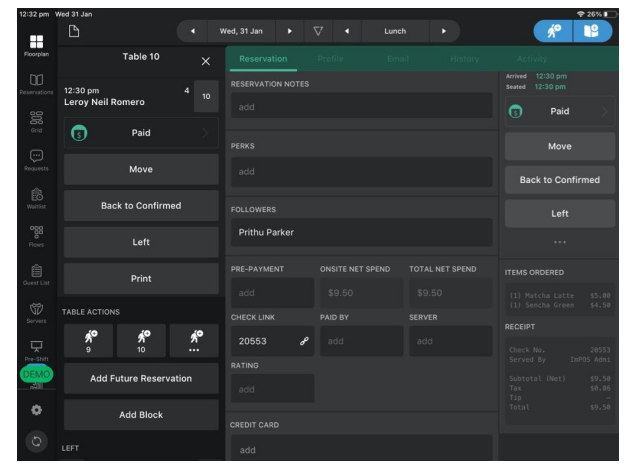Screen dimensions: 626x472
Task: Switch to the Profile tab
Action: point(331,61)
